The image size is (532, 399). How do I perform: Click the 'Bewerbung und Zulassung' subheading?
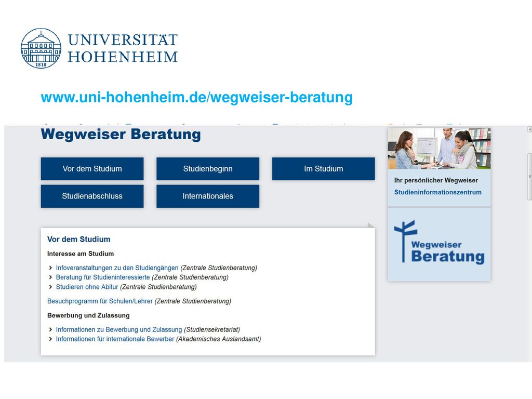(88, 315)
